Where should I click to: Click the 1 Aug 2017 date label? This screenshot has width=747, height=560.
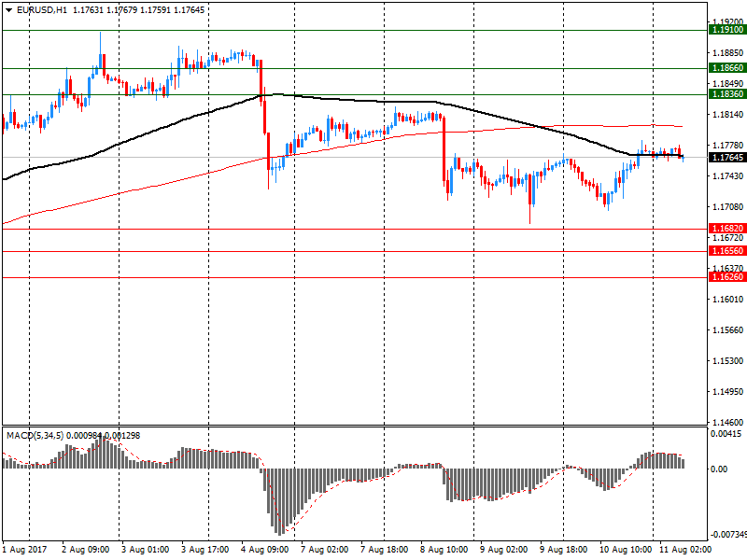(25, 550)
